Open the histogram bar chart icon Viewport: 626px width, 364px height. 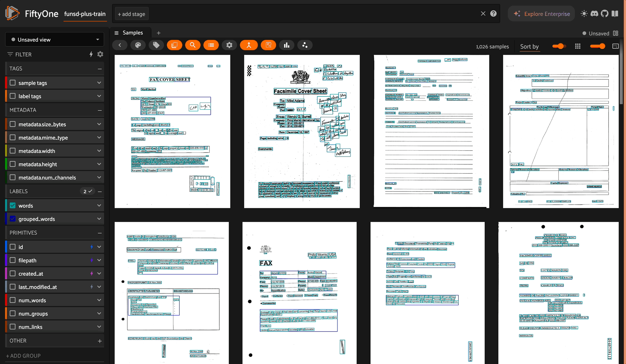[x=287, y=45]
